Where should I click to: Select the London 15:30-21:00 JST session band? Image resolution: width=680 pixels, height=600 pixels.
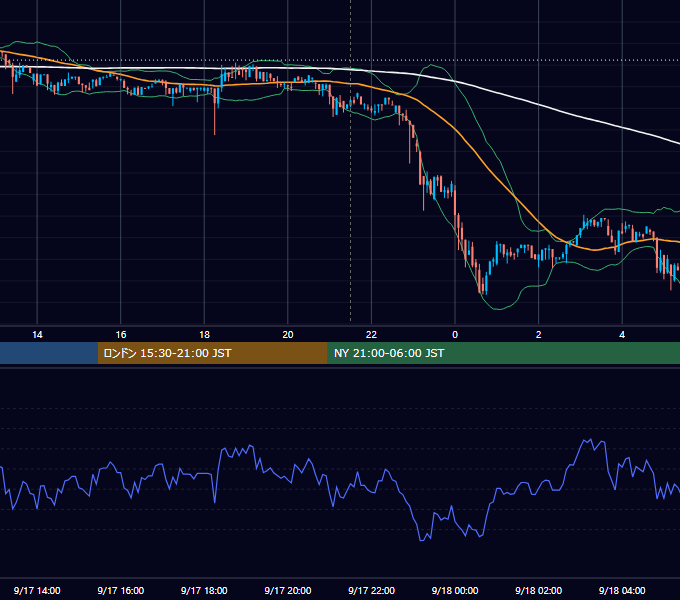[212, 353]
